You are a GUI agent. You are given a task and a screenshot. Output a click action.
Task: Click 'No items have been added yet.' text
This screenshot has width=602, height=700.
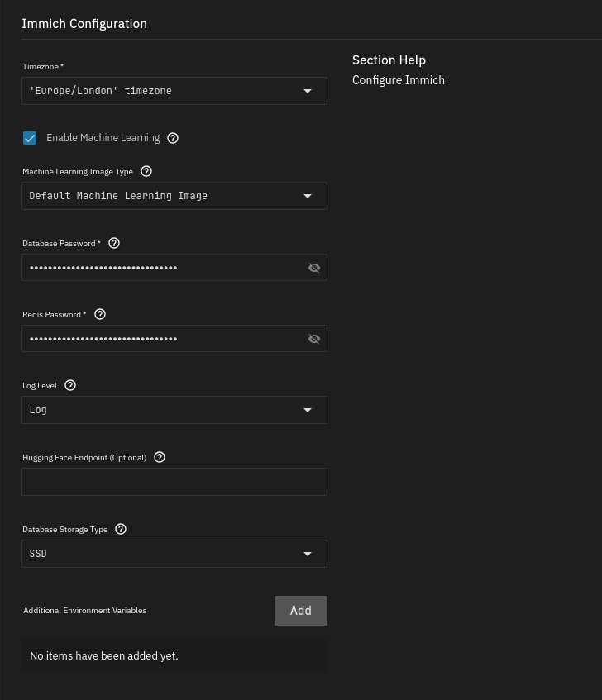(x=104, y=656)
